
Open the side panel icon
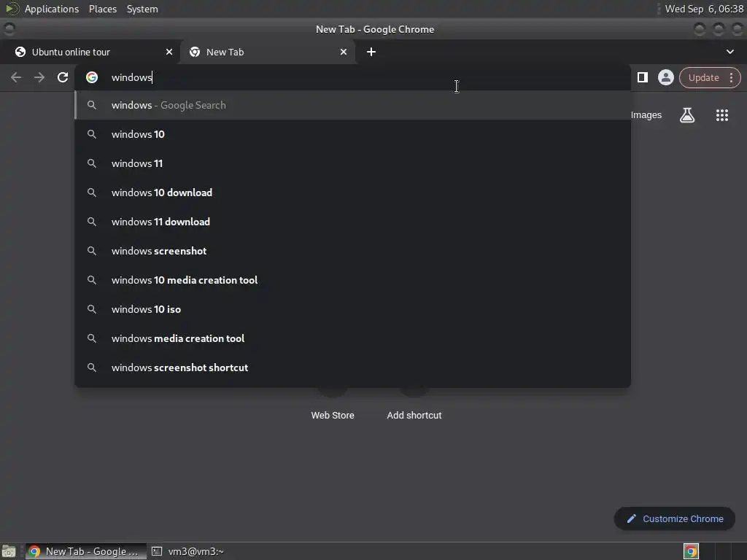pyautogui.click(x=642, y=77)
